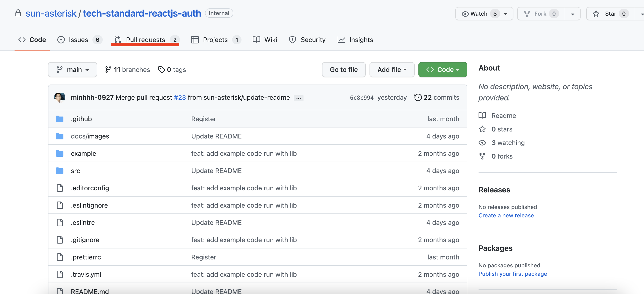Click the Readme book icon in About
Image resolution: width=644 pixels, height=294 pixels.
click(x=482, y=115)
